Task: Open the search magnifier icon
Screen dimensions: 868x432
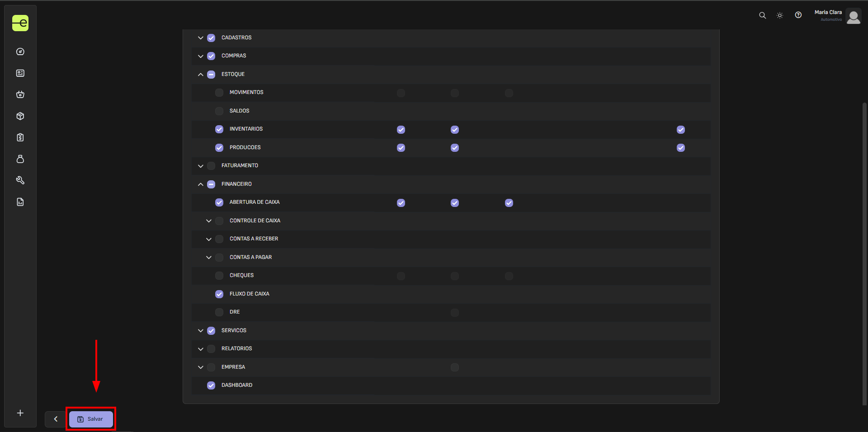Action: click(x=763, y=15)
